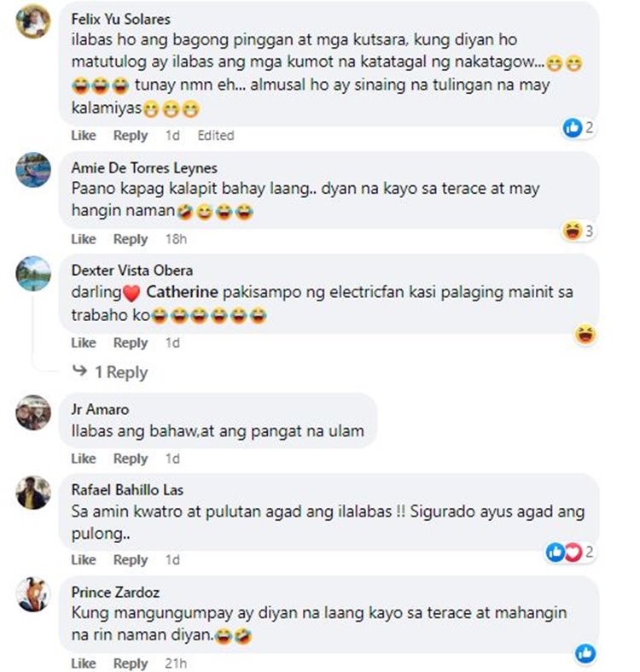Show edit history via Edited label

(216, 136)
